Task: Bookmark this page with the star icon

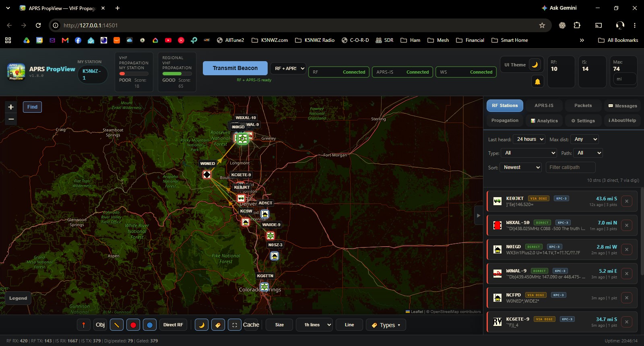Action: tap(542, 25)
